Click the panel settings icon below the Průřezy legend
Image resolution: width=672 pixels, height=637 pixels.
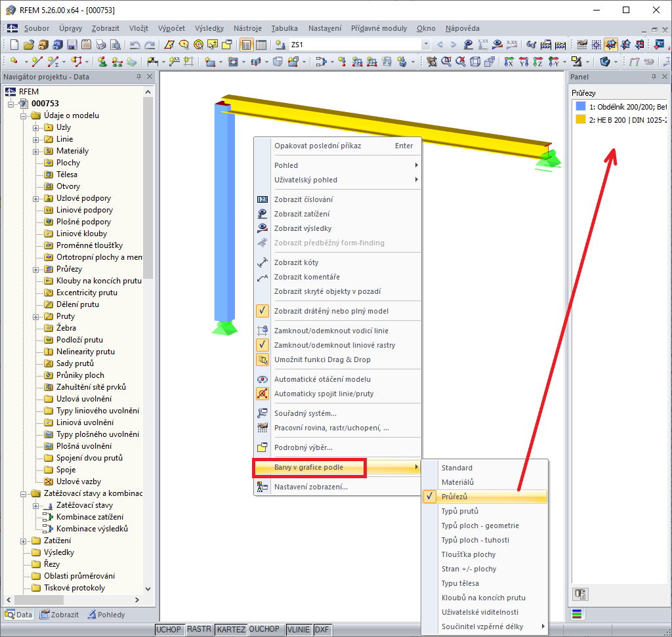[580, 594]
